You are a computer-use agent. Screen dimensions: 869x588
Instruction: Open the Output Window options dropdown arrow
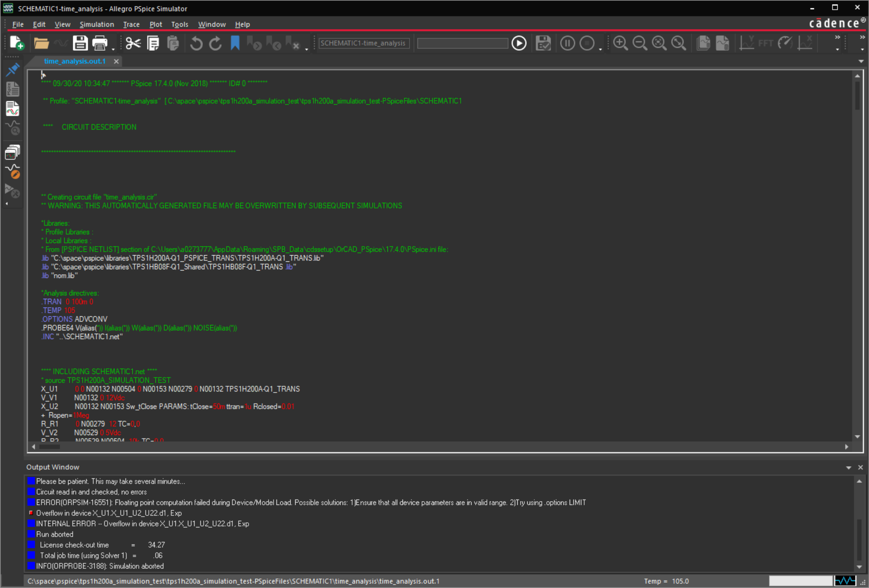849,467
